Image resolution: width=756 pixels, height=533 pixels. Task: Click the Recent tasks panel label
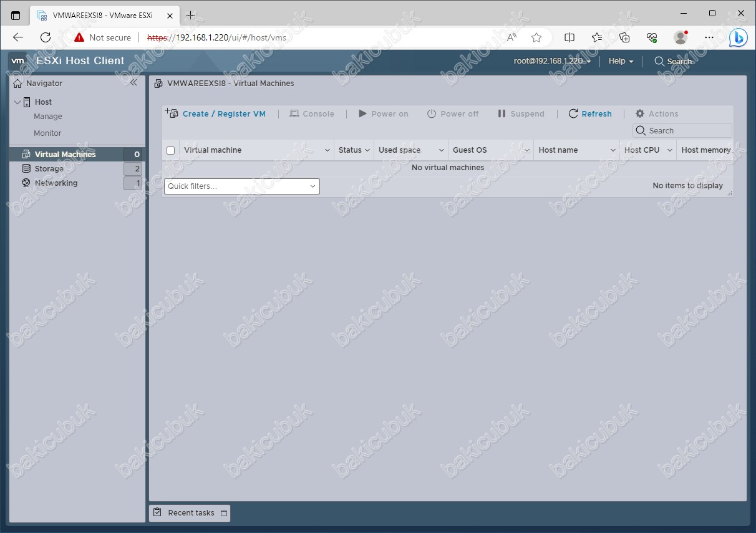coord(191,513)
